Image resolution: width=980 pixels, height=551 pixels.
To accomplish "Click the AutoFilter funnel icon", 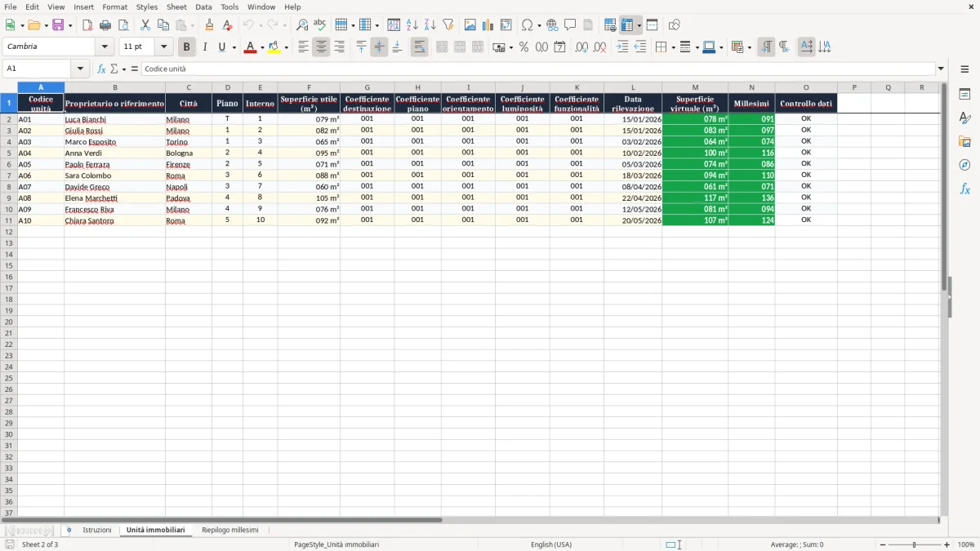I will tap(448, 25).
